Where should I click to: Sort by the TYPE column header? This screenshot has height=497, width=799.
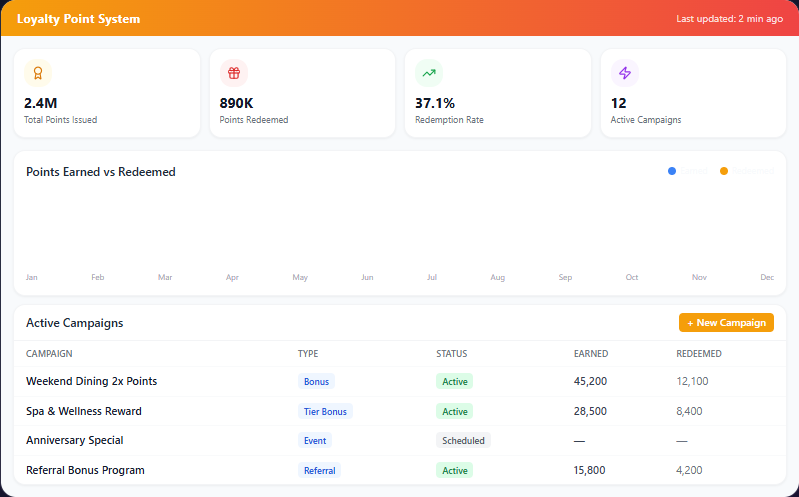tap(308, 353)
